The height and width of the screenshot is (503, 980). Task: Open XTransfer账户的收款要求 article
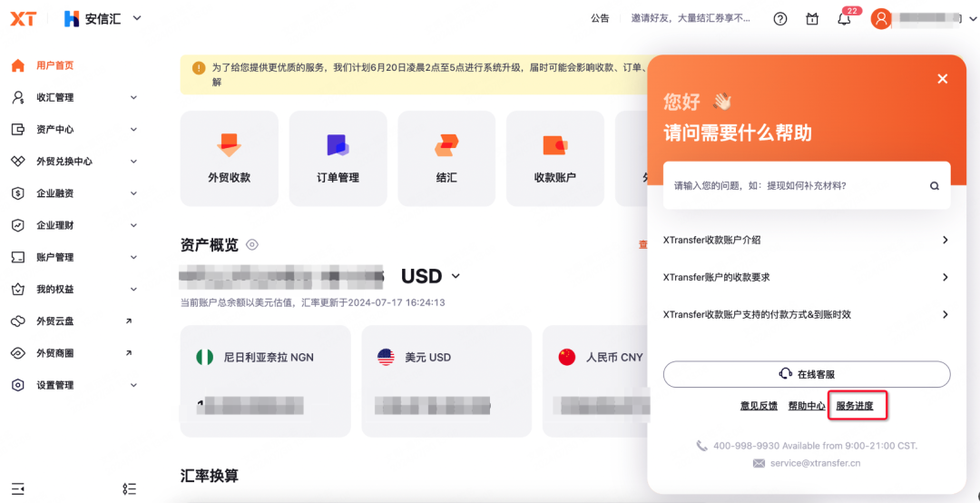pyautogui.click(x=807, y=277)
